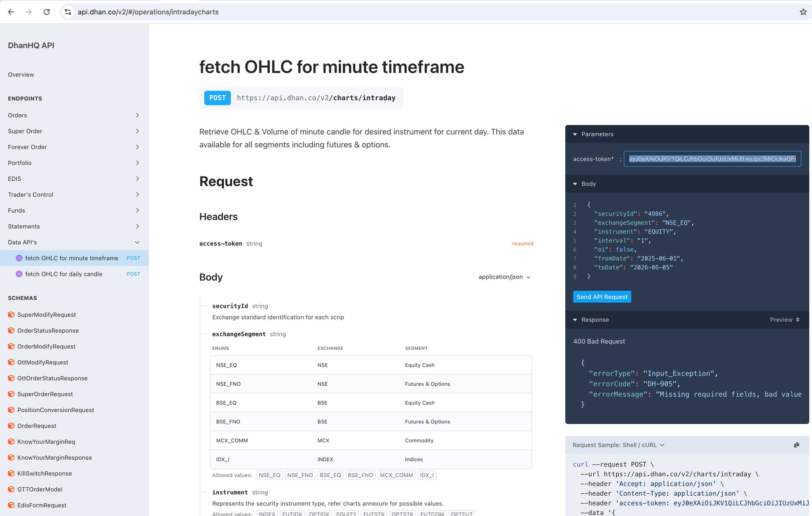Open the Request Sample Shell / cURL language dropdown

click(x=618, y=445)
